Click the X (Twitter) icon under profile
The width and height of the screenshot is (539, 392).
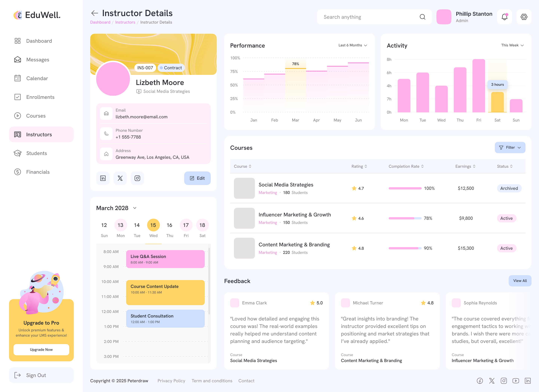point(120,178)
